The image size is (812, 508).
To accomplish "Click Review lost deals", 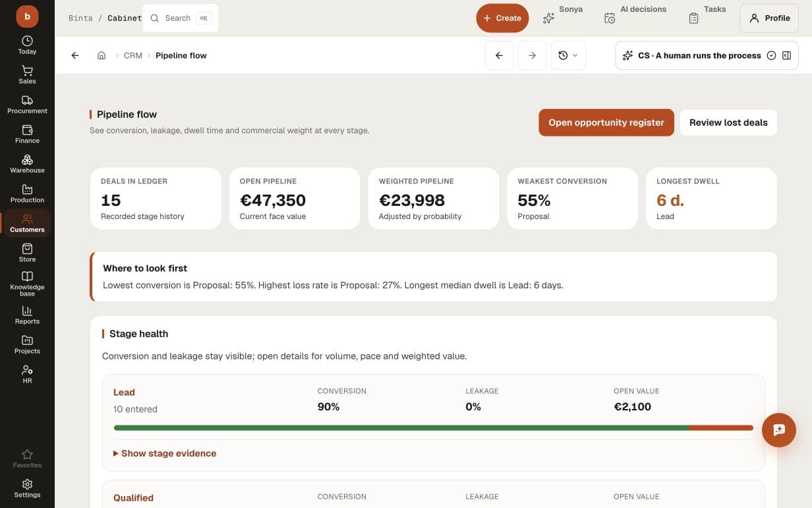I will (x=728, y=123).
